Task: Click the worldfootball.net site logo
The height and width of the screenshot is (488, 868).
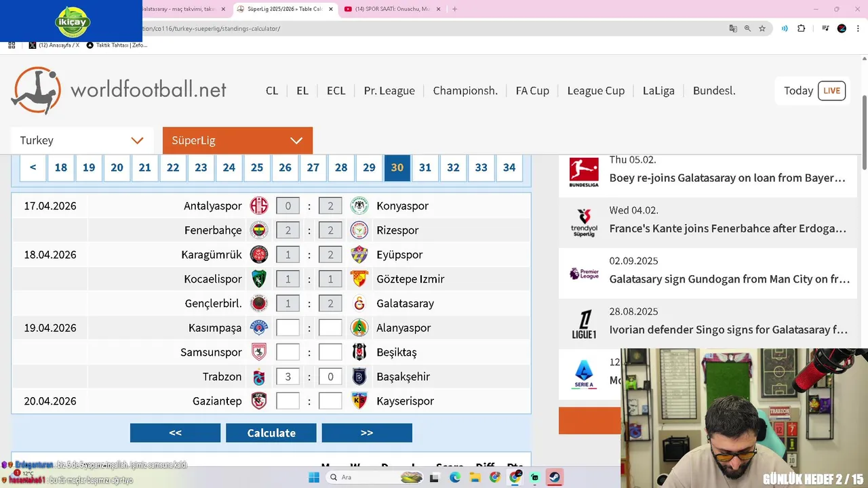Action: click(x=119, y=90)
